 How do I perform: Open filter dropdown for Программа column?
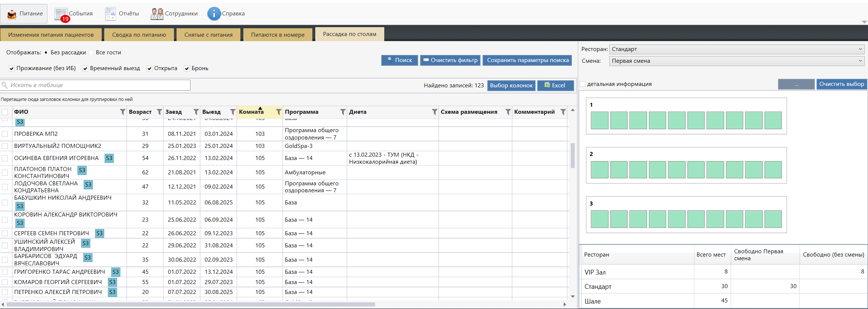click(342, 112)
